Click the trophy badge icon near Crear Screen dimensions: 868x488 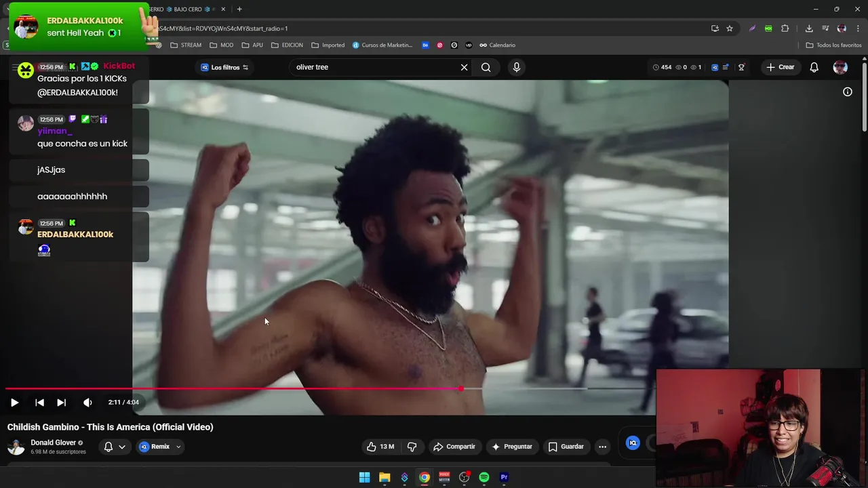click(x=741, y=67)
